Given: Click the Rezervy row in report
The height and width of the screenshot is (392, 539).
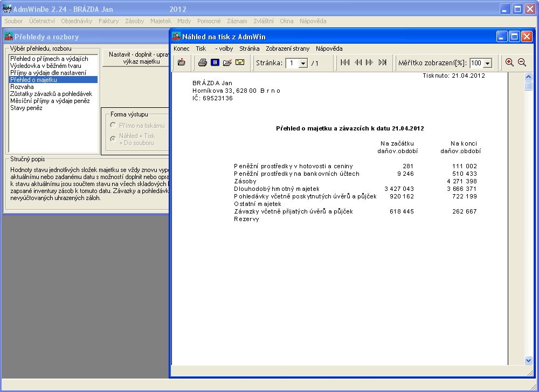Looking at the screenshot, I should point(246,219).
